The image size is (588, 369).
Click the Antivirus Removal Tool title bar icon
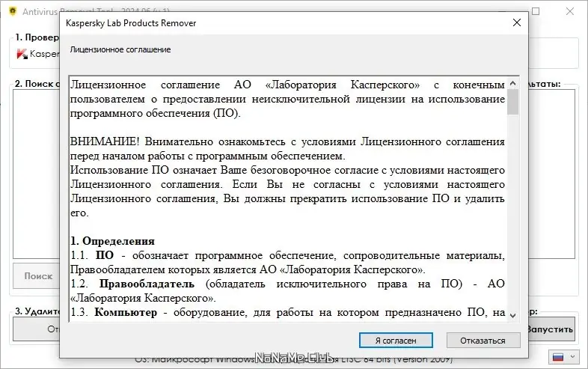[x=13, y=11]
